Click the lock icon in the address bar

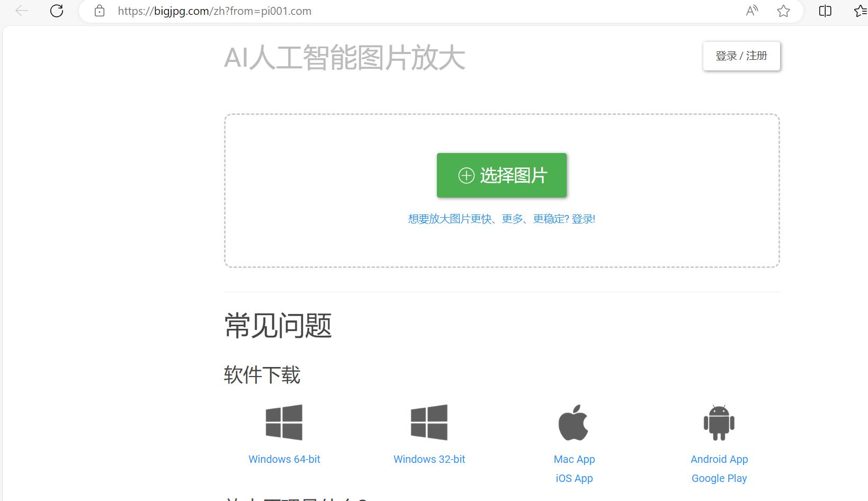point(100,11)
